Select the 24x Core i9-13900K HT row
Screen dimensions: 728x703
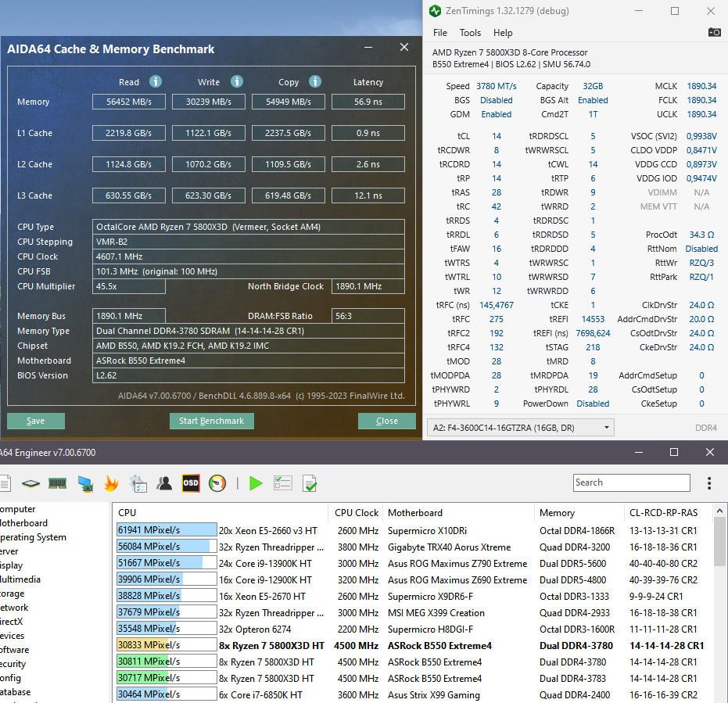click(414, 563)
